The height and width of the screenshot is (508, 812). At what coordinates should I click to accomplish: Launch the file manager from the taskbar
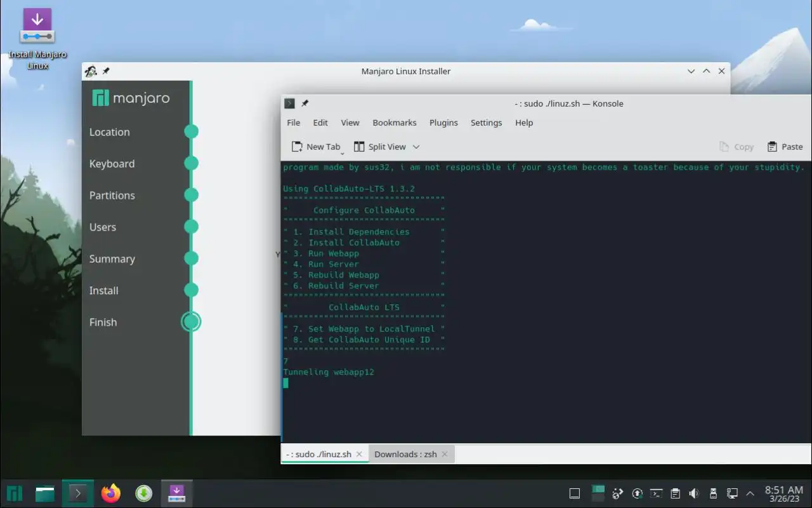pyautogui.click(x=45, y=493)
